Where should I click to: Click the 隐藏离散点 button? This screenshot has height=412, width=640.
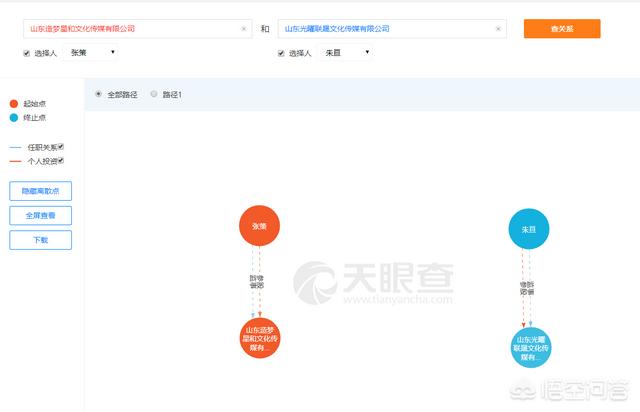point(40,191)
